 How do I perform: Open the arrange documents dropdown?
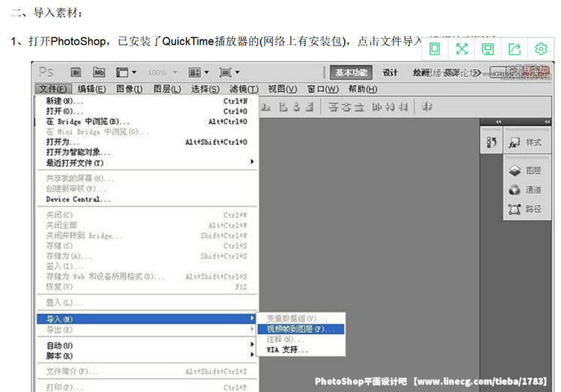point(198,73)
